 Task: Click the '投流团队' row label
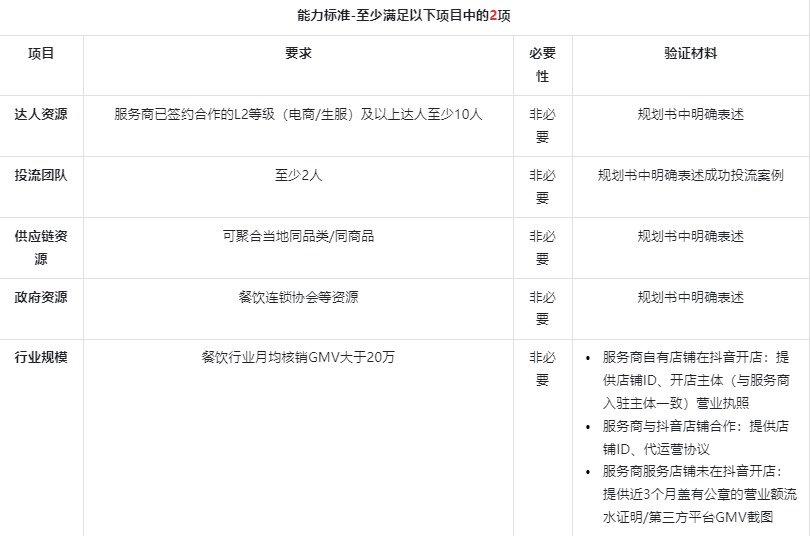click(41, 175)
